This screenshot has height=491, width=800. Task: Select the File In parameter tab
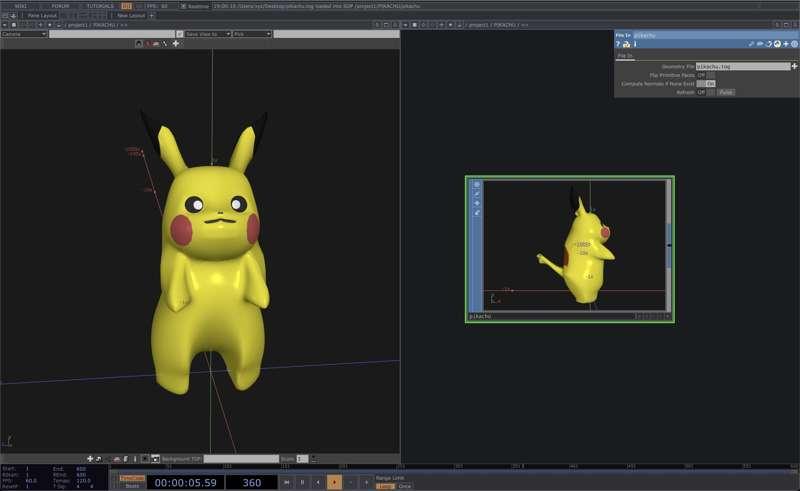pos(625,56)
